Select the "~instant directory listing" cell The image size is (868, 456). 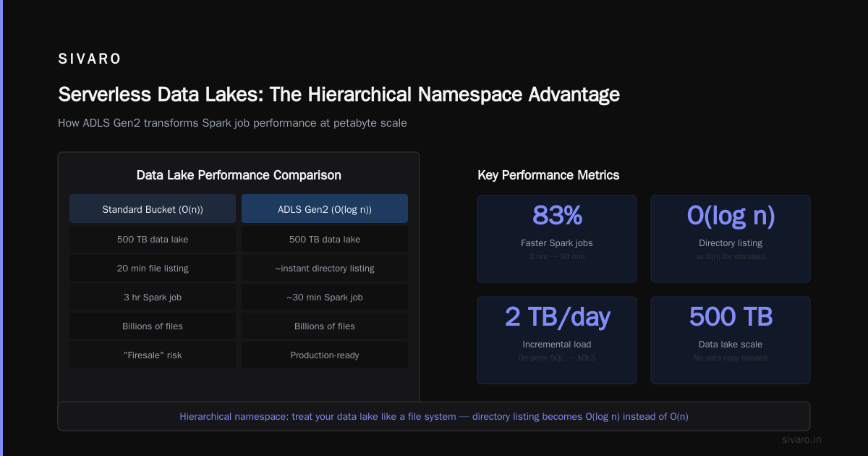click(325, 268)
